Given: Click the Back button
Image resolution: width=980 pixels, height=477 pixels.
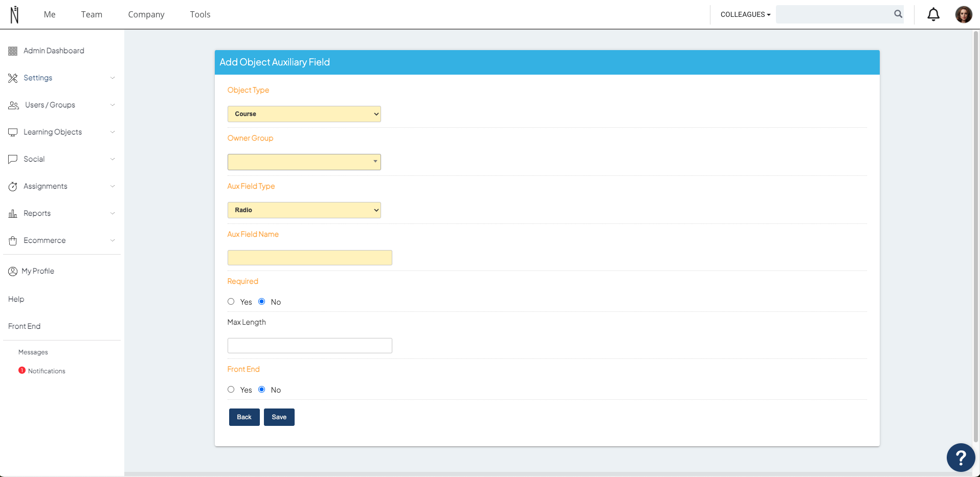Looking at the screenshot, I should [x=244, y=417].
